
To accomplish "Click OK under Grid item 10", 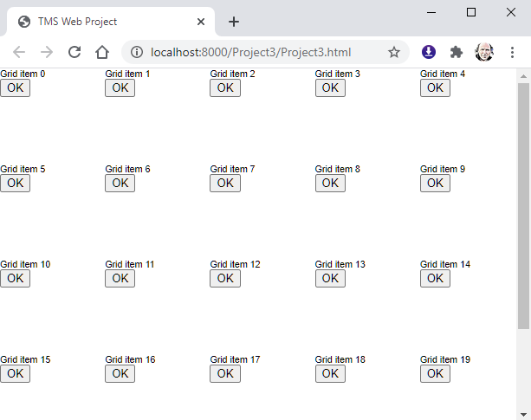I will (x=16, y=279).
